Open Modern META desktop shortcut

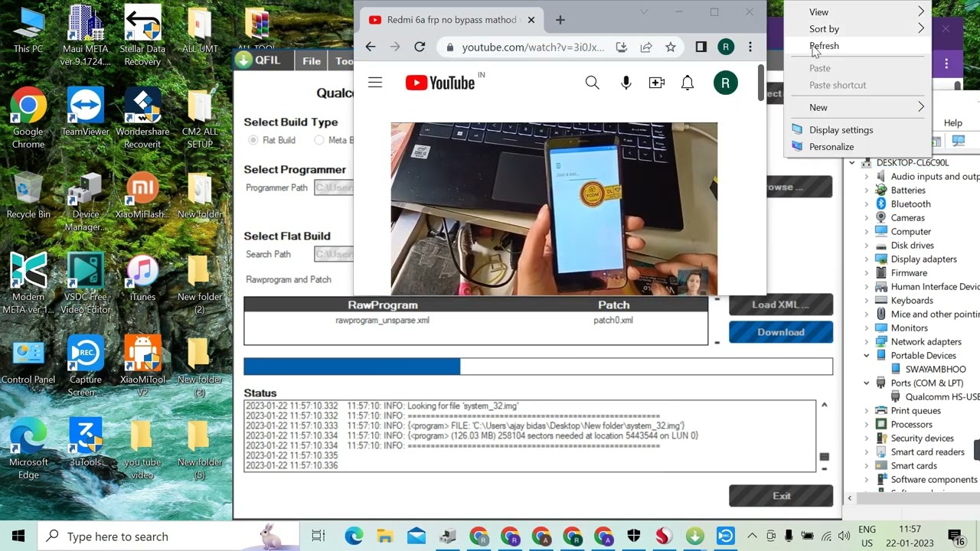(28, 284)
